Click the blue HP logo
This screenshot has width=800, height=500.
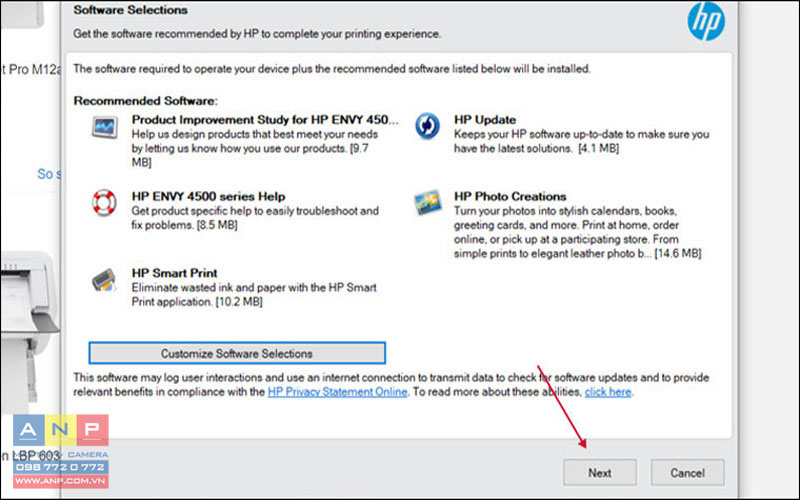click(706, 21)
